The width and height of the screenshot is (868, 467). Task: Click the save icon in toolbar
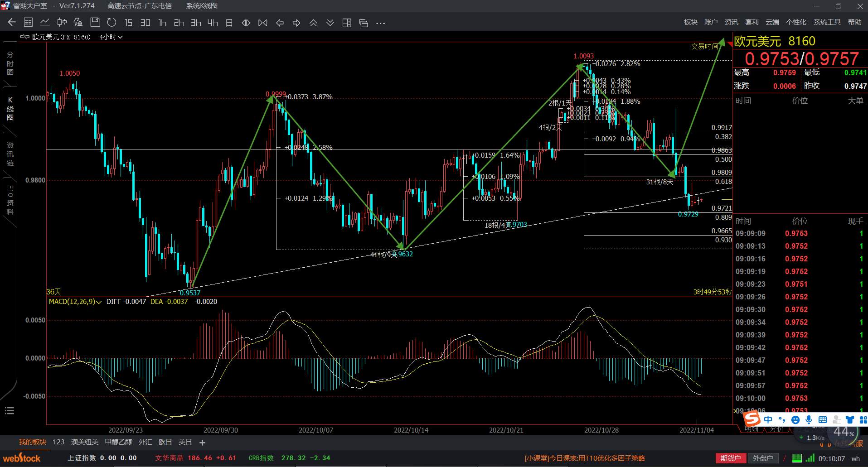tap(95, 22)
